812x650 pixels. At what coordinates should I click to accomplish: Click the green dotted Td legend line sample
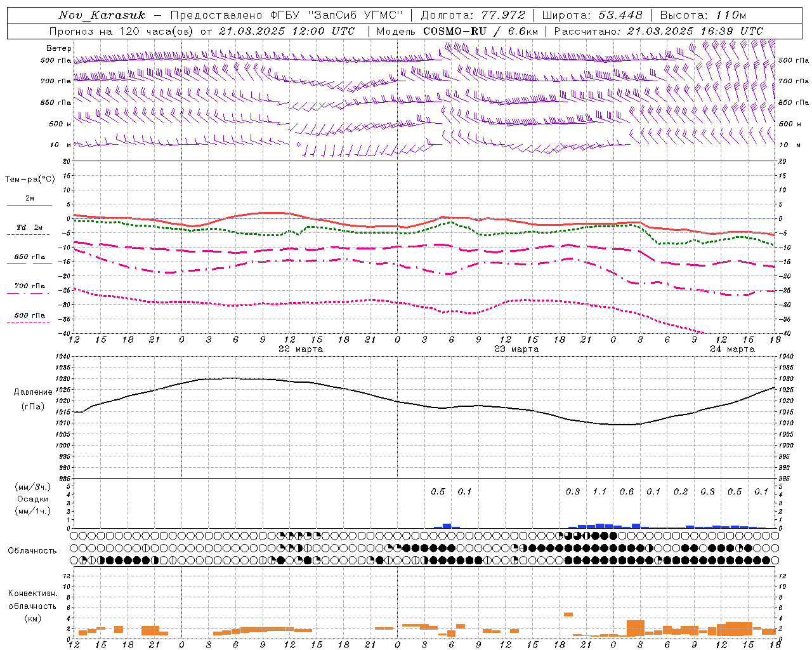pos(29,234)
